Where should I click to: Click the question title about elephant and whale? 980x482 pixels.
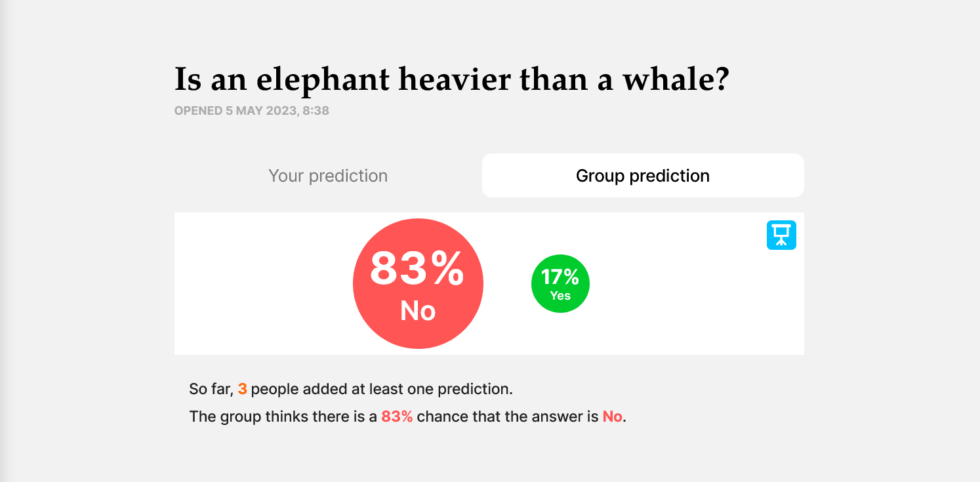click(x=452, y=79)
